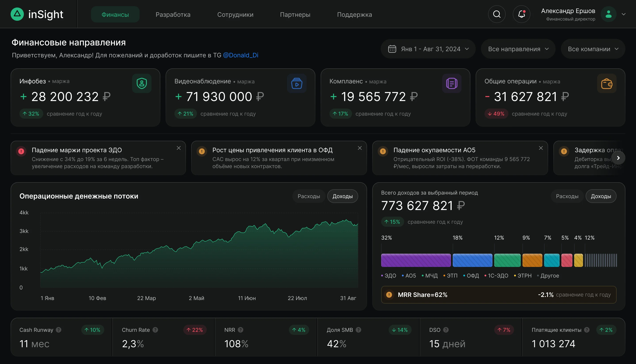The height and width of the screenshot is (364, 636).
Task: Click the inSight logo icon
Action: click(17, 14)
